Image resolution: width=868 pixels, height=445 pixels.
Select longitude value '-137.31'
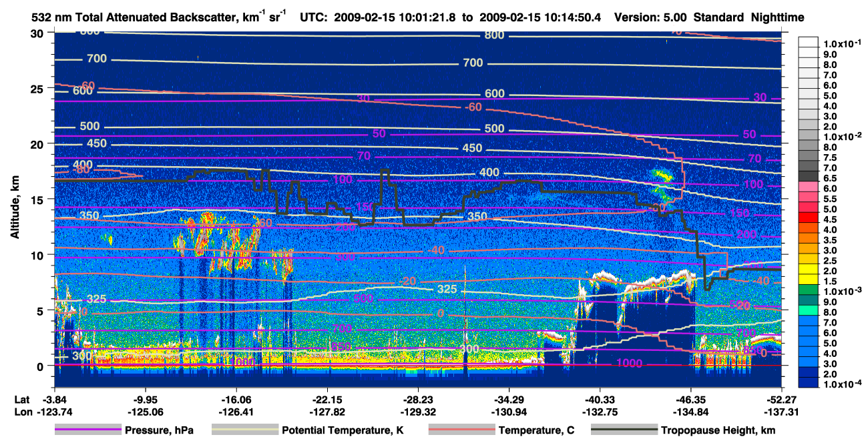click(782, 412)
